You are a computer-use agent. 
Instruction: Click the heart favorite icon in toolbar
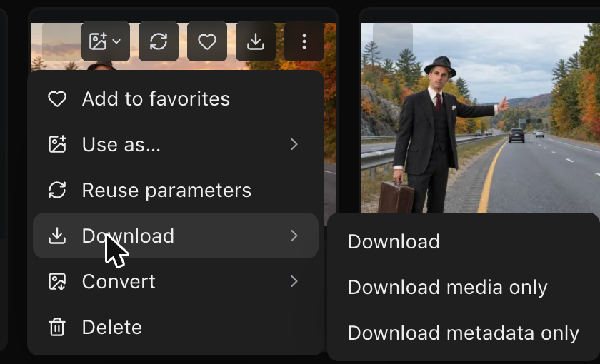[207, 41]
